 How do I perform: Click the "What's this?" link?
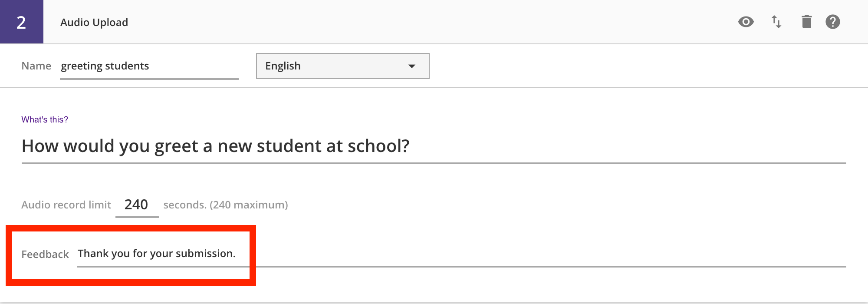click(x=45, y=119)
